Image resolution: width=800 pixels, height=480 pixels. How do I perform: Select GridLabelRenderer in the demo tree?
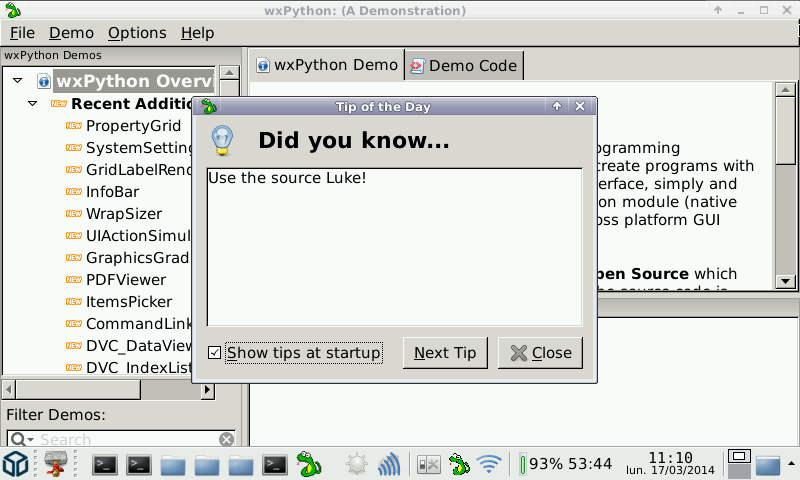(x=139, y=169)
